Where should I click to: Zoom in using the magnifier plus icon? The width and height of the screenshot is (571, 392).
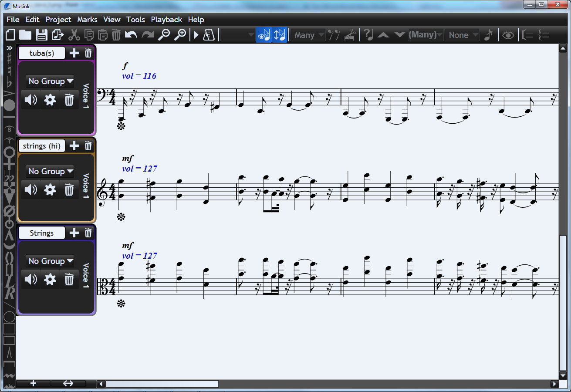click(x=180, y=35)
